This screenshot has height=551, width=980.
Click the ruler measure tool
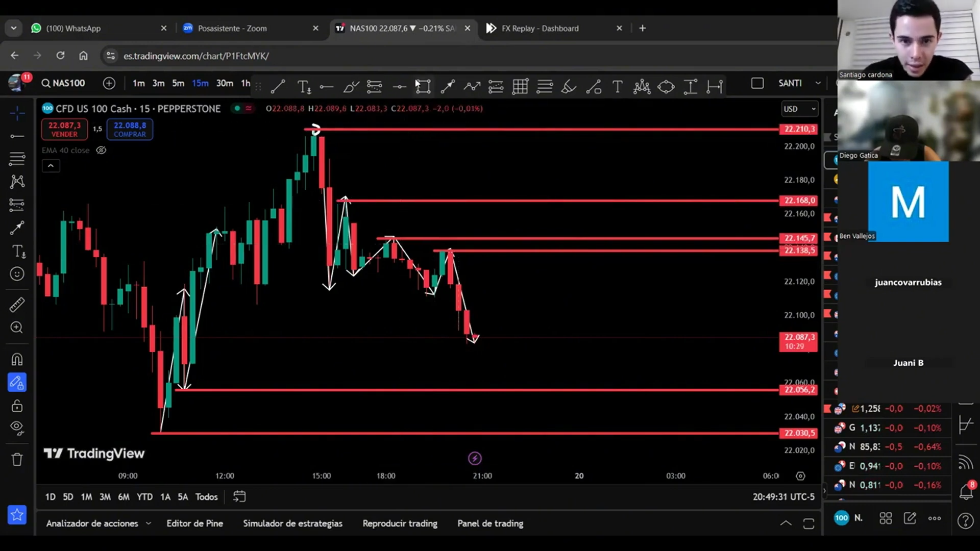click(x=17, y=305)
